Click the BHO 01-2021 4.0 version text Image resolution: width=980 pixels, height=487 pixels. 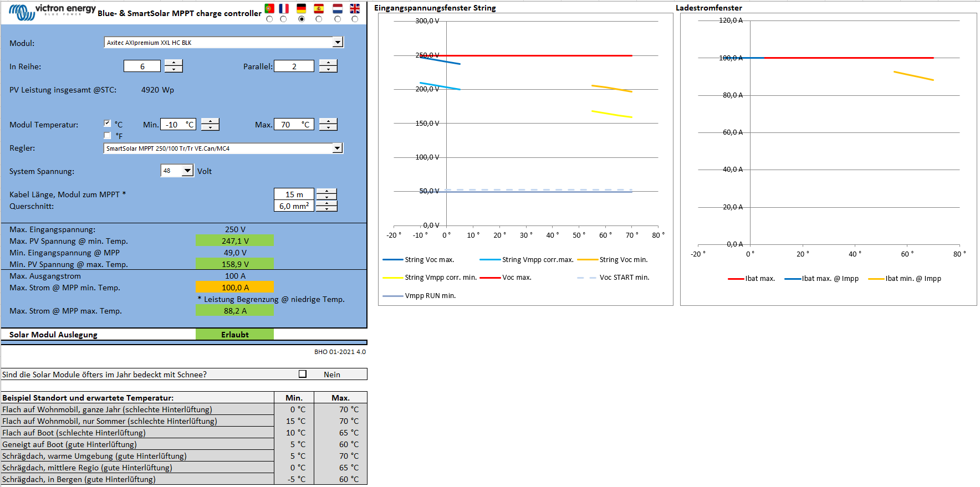click(x=340, y=351)
